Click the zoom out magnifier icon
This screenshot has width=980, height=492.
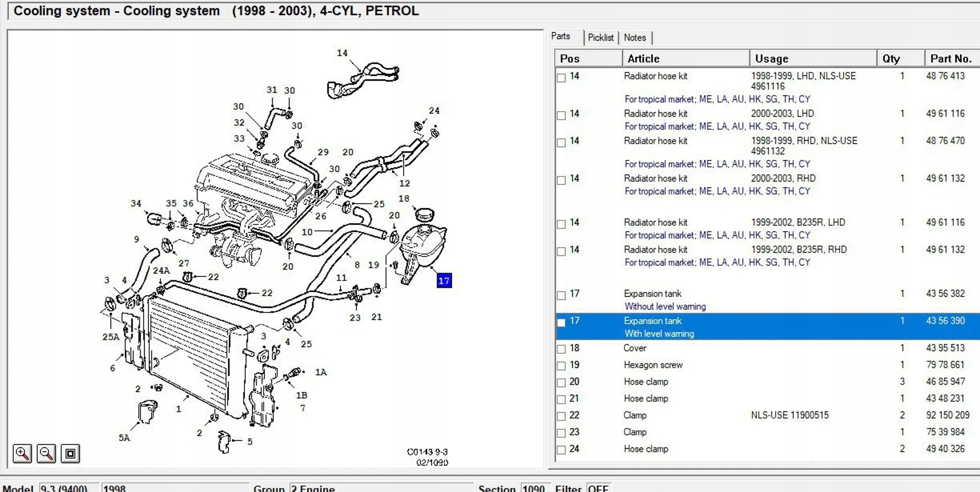46,454
